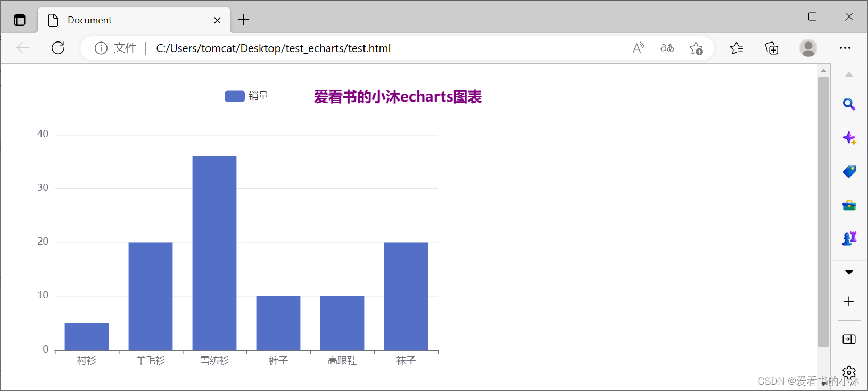The image size is (868, 391).
Task: Click the 衬衫 bar in chart
Action: (x=87, y=337)
